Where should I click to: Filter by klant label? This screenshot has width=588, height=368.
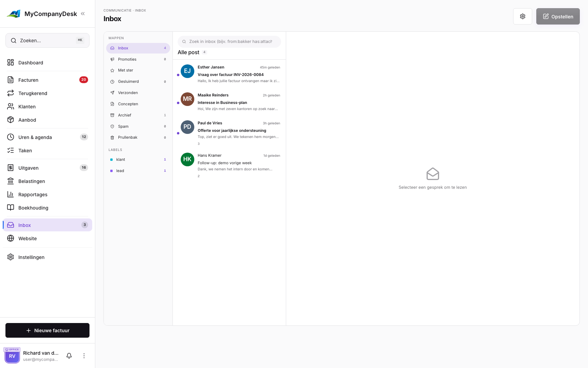coord(138,159)
